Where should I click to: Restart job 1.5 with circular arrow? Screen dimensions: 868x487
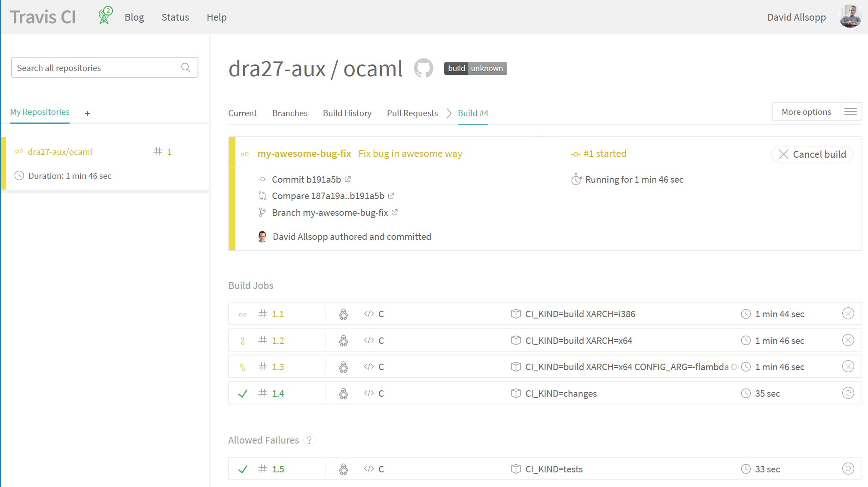[x=848, y=469]
